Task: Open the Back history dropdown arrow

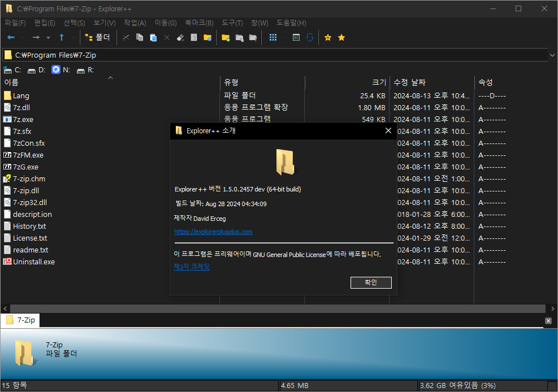Action: [x=23, y=38]
